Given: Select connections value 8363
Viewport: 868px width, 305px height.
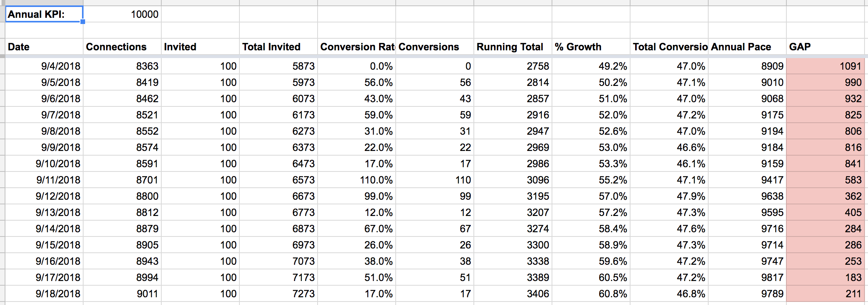Looking at the screenshot, I should 122,66.
